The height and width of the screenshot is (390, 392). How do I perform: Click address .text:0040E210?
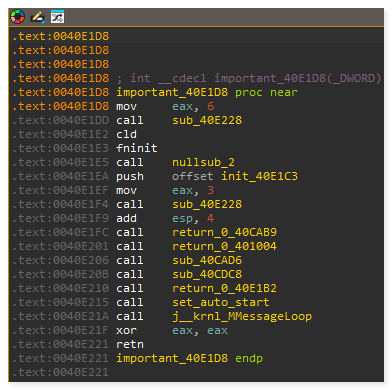pyautogui.click(x=60, y=288)
